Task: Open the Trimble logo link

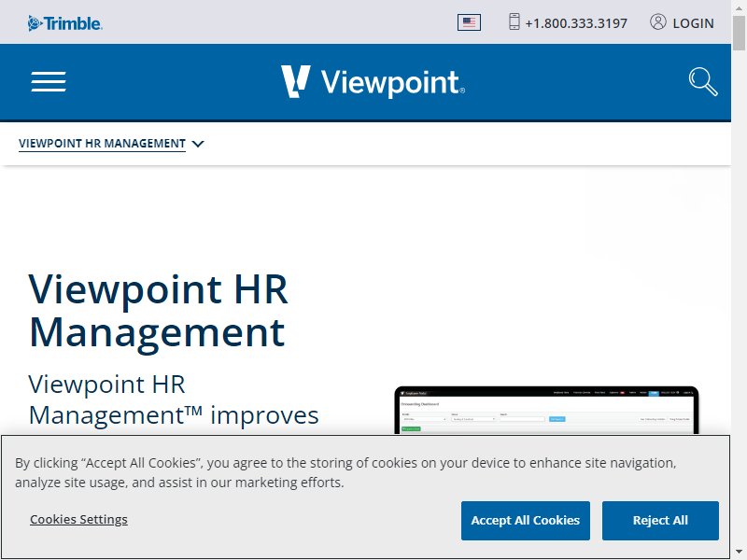Action: click(x=65, y=22)
